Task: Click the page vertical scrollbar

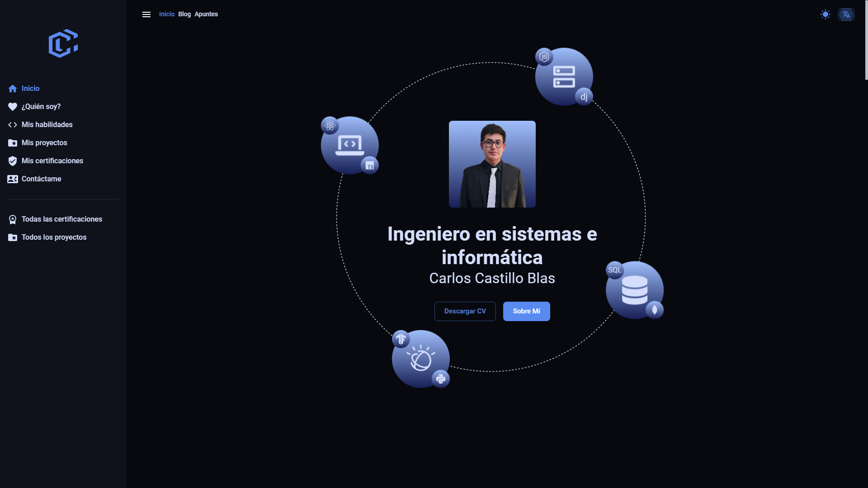Action: [866, 40]
